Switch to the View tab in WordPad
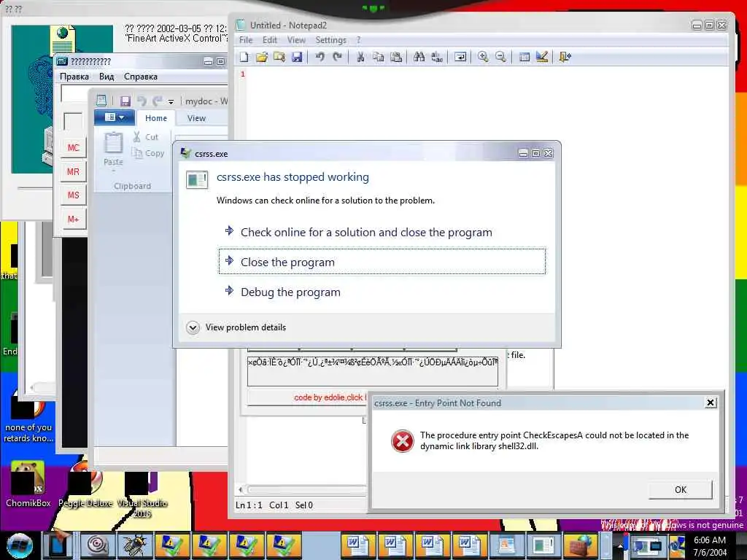747x560 pixels. [x=196, y=118]
